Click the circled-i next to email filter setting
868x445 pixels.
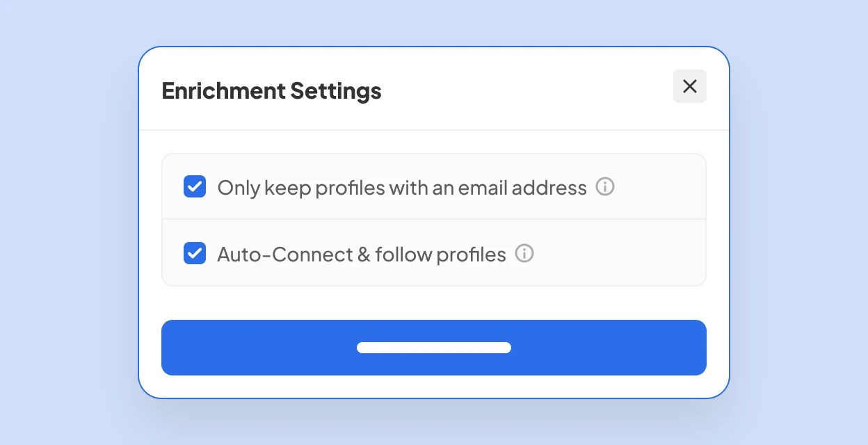(605, 186)
